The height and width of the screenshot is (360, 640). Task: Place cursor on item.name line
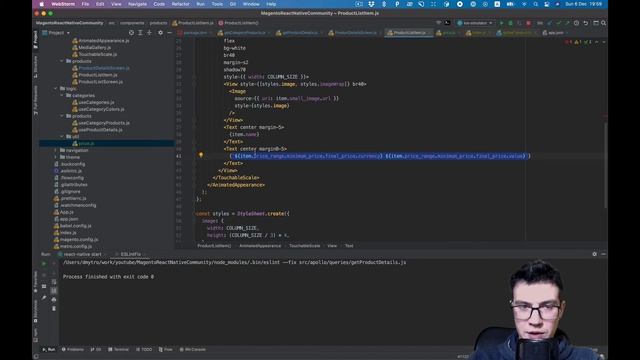(x=244, y=134)
